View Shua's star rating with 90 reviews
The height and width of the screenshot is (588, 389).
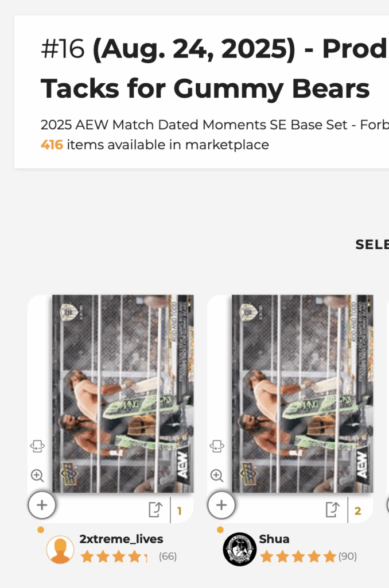(309, 556)
